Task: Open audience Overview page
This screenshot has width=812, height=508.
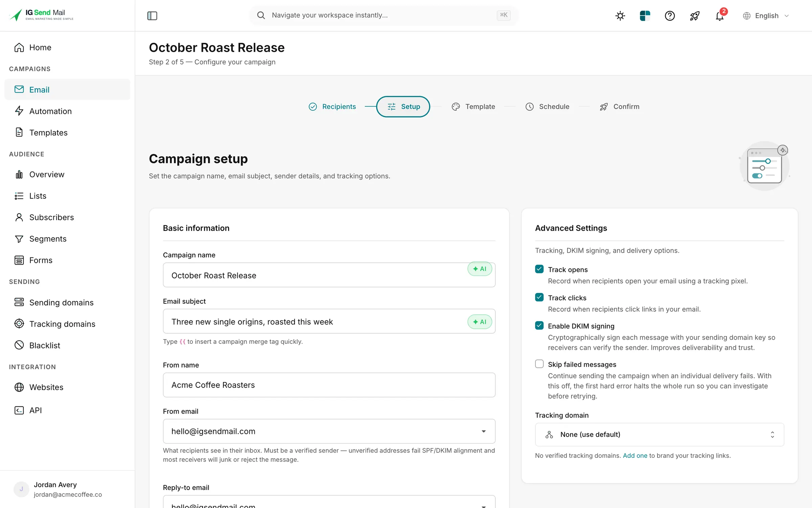Action: (67, 174)
